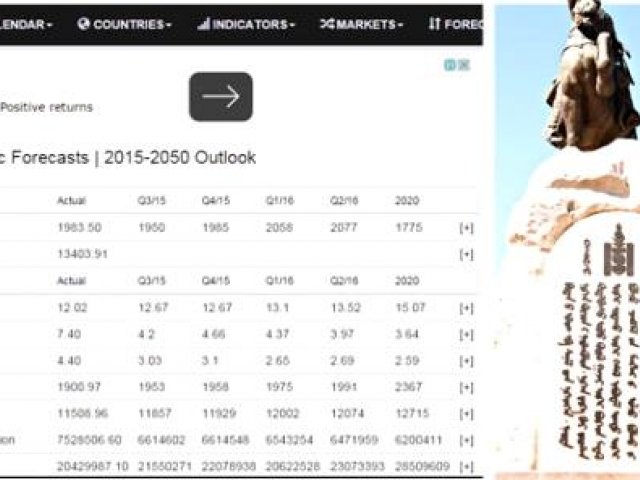Viewport: 640px width, 480px height.
Task: Expand the row with actual value 7528506.60
Action: pos(465,440)
